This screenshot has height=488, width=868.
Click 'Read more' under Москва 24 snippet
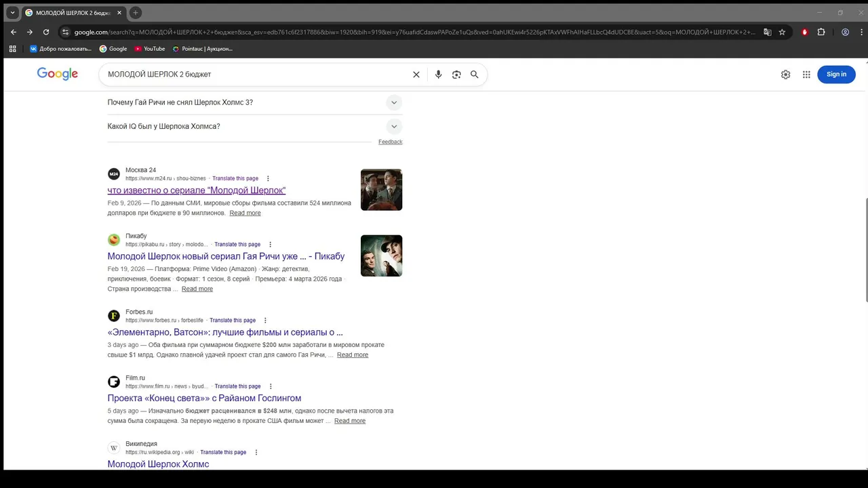tap(245, 213)
